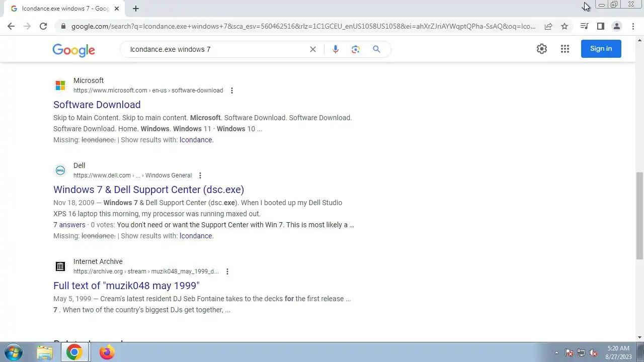Click the dell.com Windows General breadcrumb
This screenshot has height=362, width=644.
(133, 175)
